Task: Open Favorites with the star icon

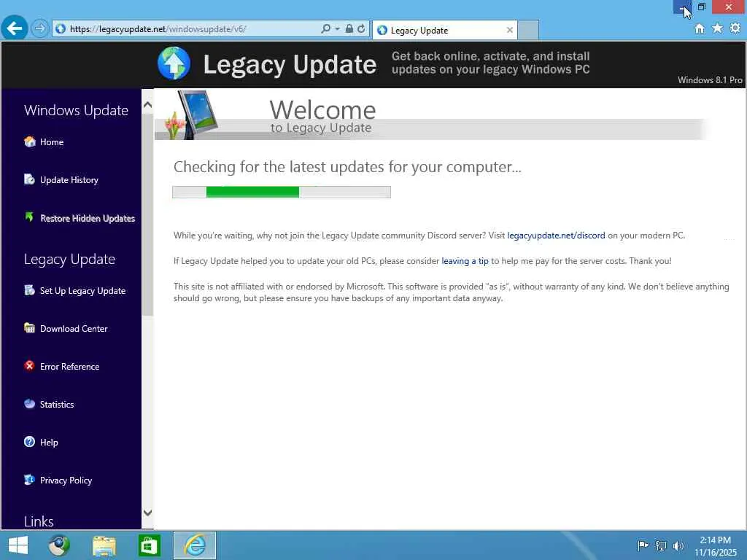Action: click(718, 28)
